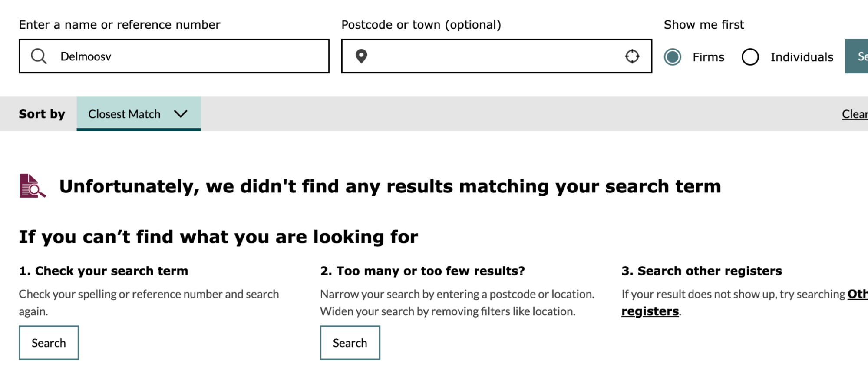
Task: Click the no-results document magnifier icon
Action: point(33,186)
